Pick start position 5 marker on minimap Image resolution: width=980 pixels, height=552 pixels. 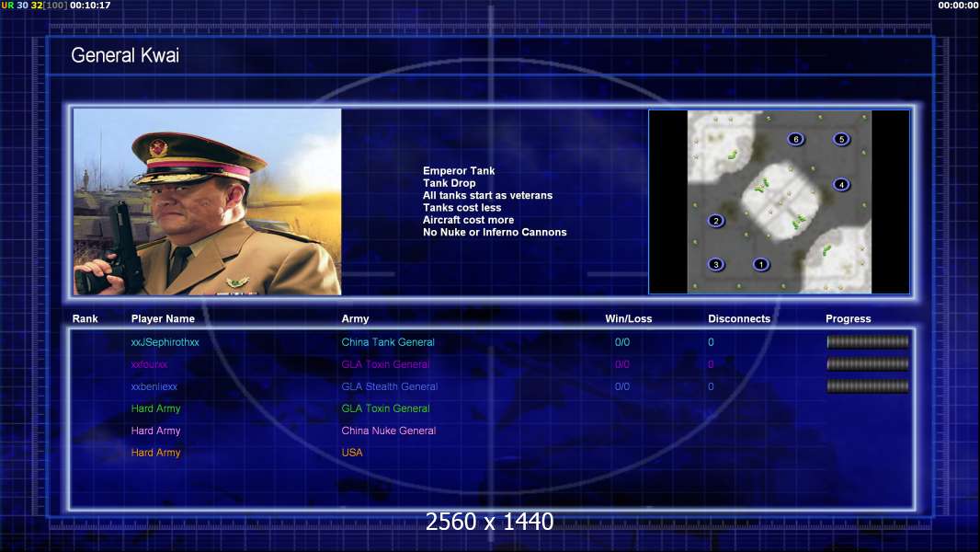tap(841, 140)
